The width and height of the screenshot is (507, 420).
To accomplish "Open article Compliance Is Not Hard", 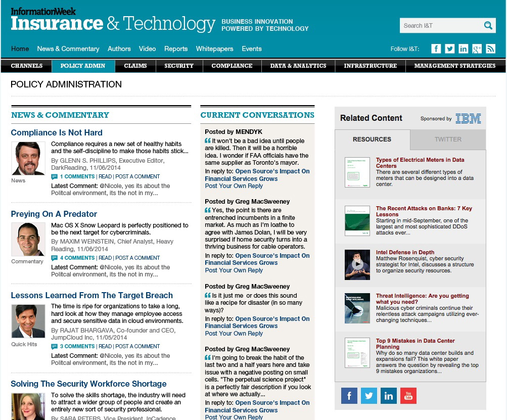I will click(x=57, y=132).
